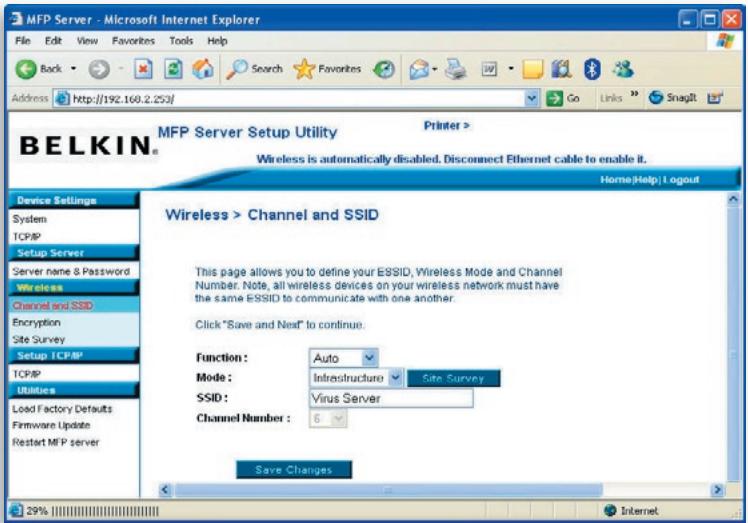
Task: Select Channel and SSID in the sidebar
Action: 53,305
